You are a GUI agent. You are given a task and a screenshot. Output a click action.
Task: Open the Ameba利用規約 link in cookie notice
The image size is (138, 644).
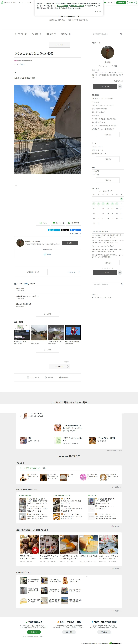(x=62, y=6)
